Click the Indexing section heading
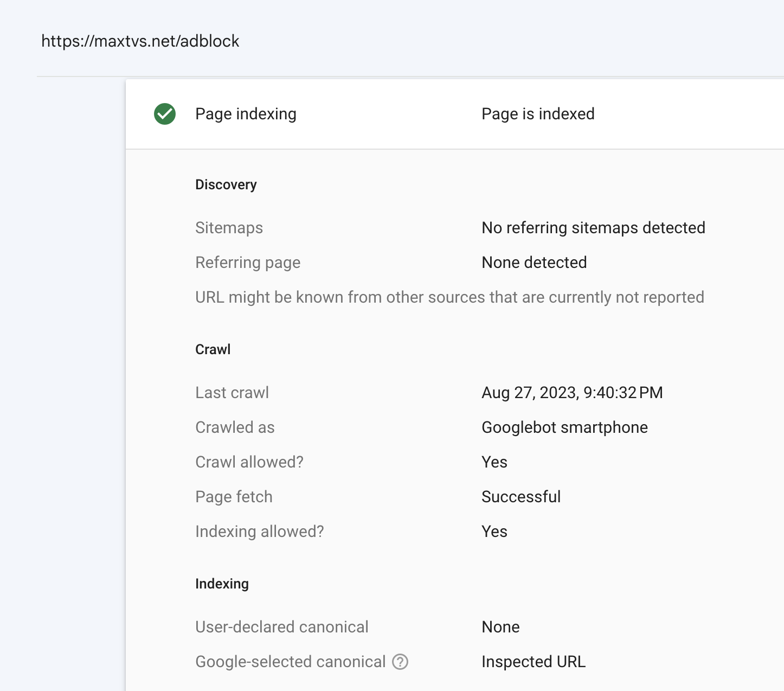 [222, 584]
